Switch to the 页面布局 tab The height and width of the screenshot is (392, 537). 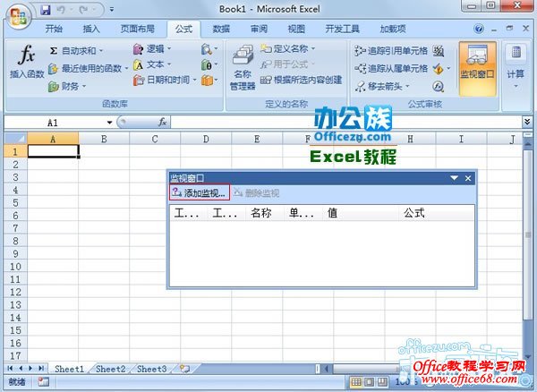tap(137, 30)
